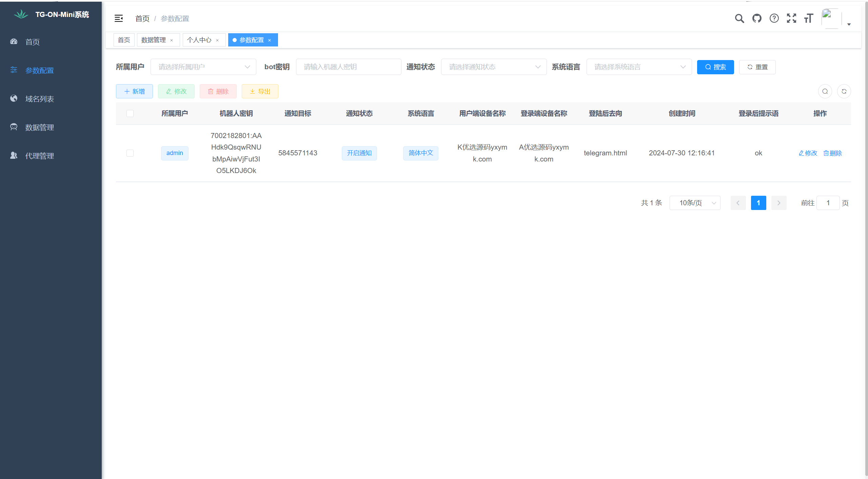Open the user menu caret arrow
Image resolution: width=868 pixels, height=479 pixels.
849,24
